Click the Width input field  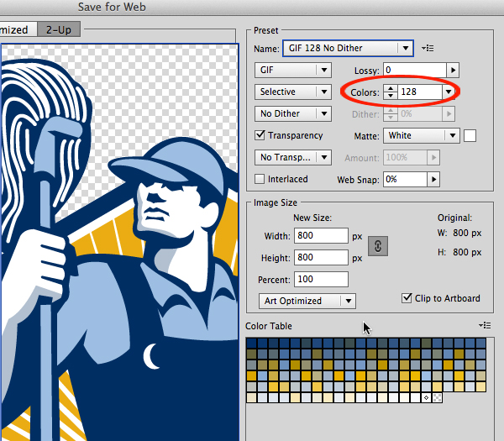click(x=321, y=235)
